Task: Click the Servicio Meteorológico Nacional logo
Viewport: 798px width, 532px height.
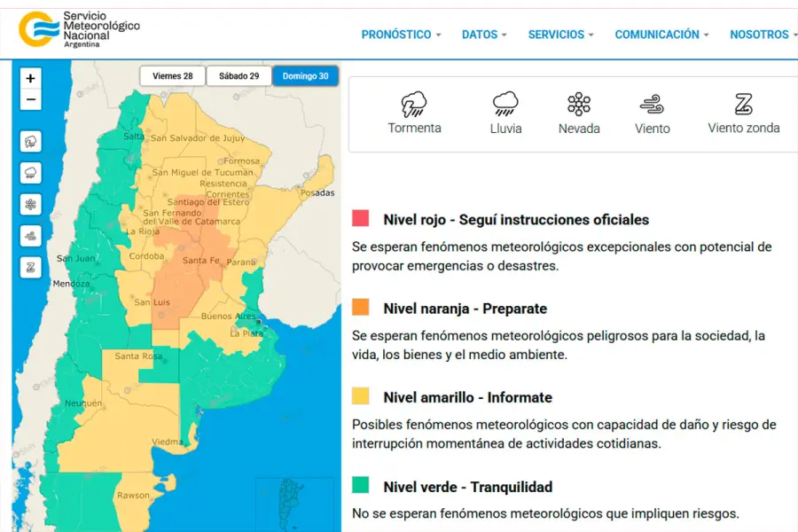Action: [x=80, y=30]
